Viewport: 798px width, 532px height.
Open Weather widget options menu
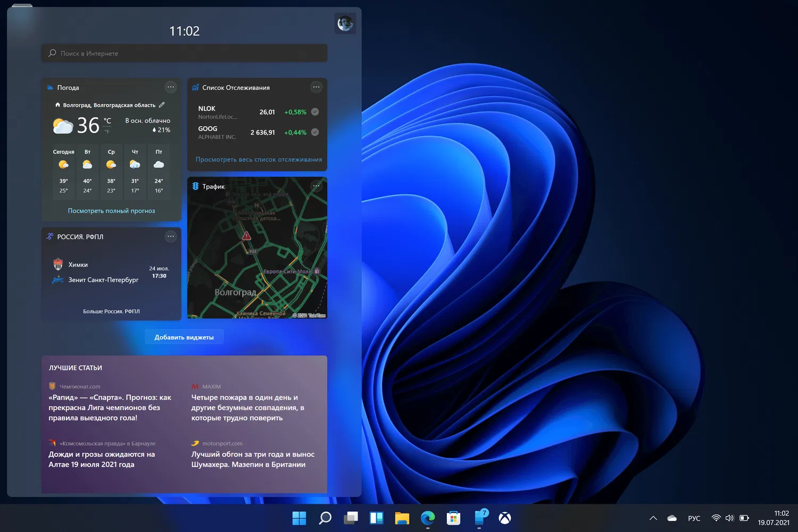[x=171, y=87]
